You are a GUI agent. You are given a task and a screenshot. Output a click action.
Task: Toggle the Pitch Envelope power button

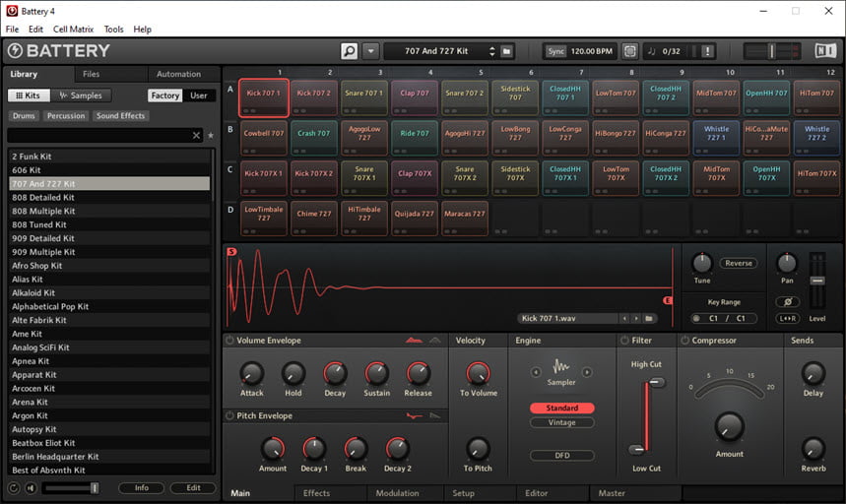[x=229, y=415]
